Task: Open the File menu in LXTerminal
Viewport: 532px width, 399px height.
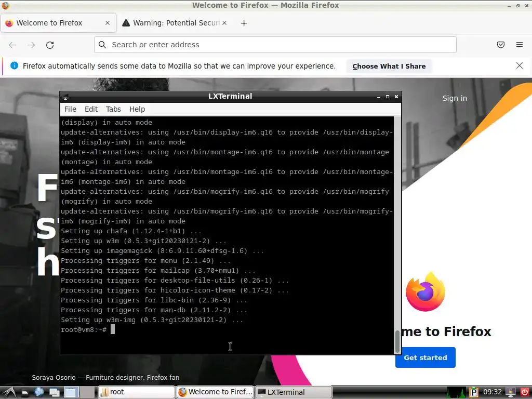Action: (x=70, y=109)
